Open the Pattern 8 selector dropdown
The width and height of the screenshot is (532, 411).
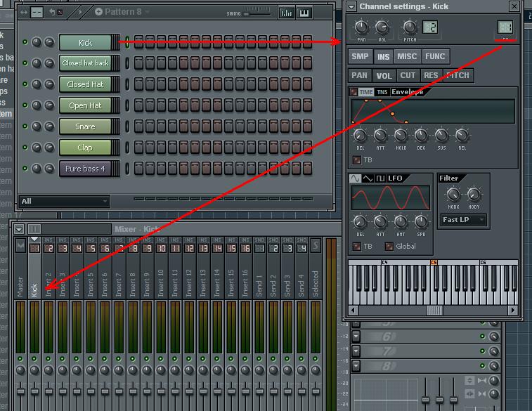pos(148,12)
